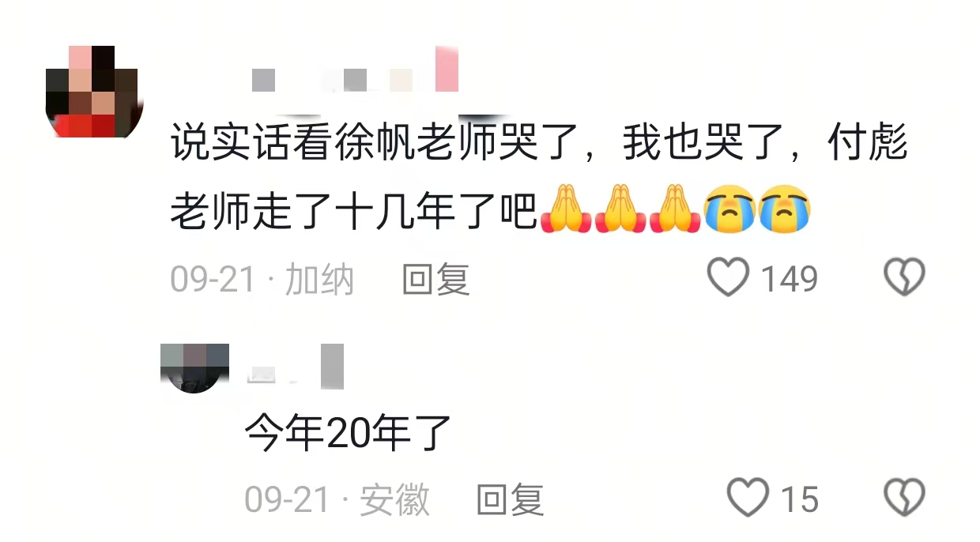
Task: Dislike the comment with 149 likes
Action: coord(904,278)
